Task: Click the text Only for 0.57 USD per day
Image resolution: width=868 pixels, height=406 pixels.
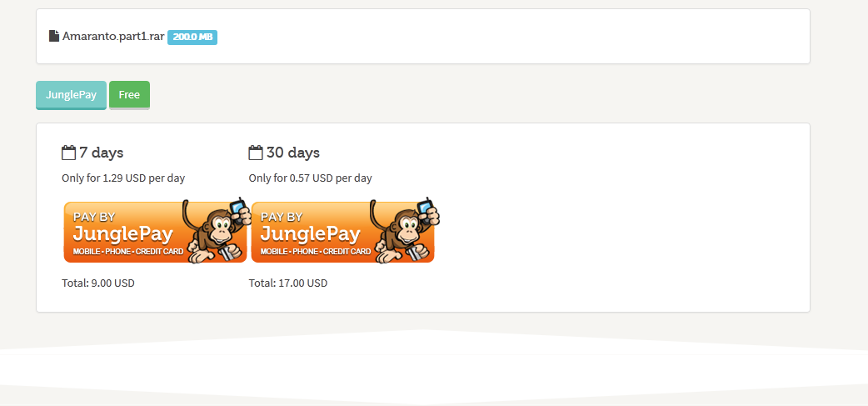Action: (x=311, y=178)
